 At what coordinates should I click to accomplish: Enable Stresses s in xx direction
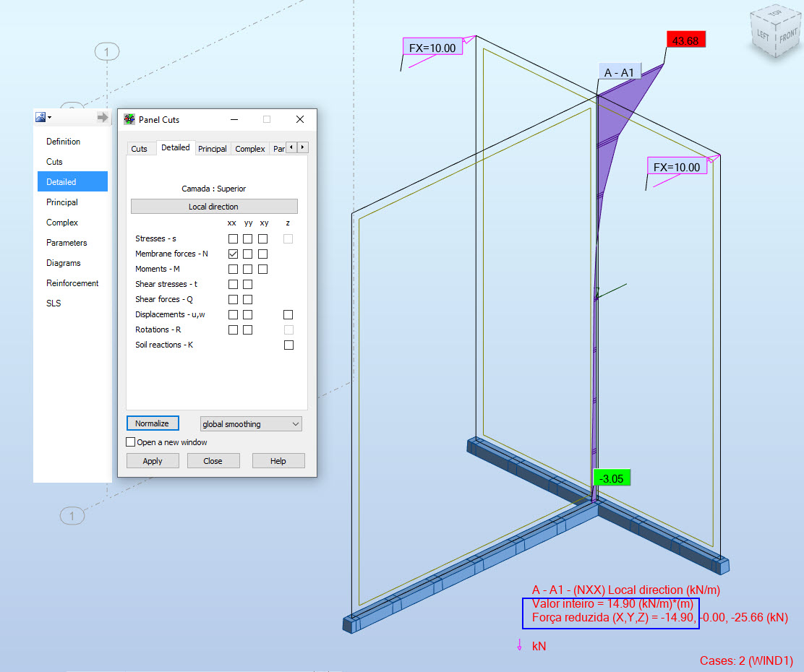231,238
